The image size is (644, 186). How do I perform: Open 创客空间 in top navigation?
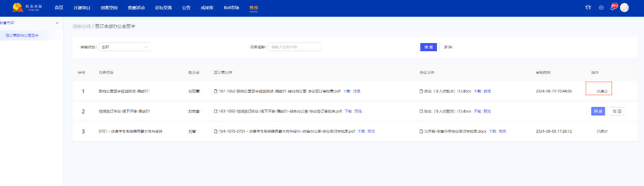109,8
